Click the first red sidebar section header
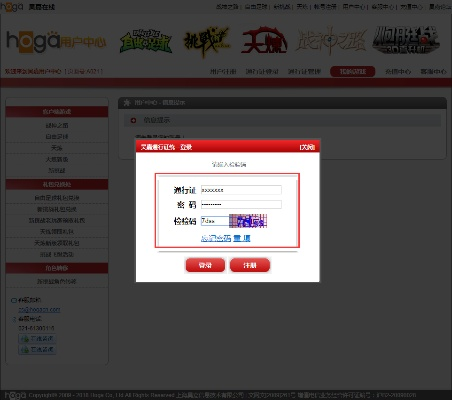The height and width of the screenshot is (400, 452). (x=57, y=112)
